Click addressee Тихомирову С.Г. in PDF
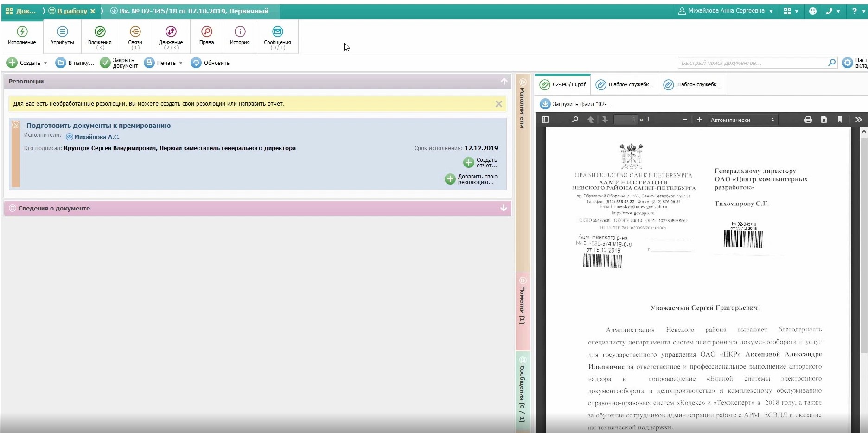868x433 pixels. pos(741,204)
